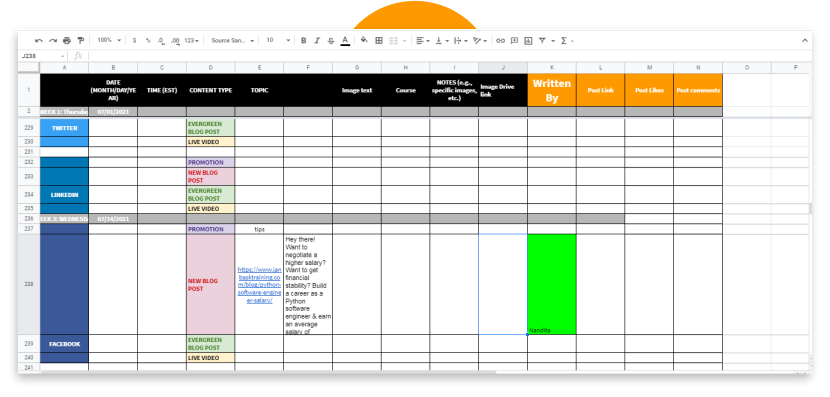Image resolution: width=830 pixels, height=397 pixels.
Task: Toggle strikethrough formatting
Action: (331, 40)
